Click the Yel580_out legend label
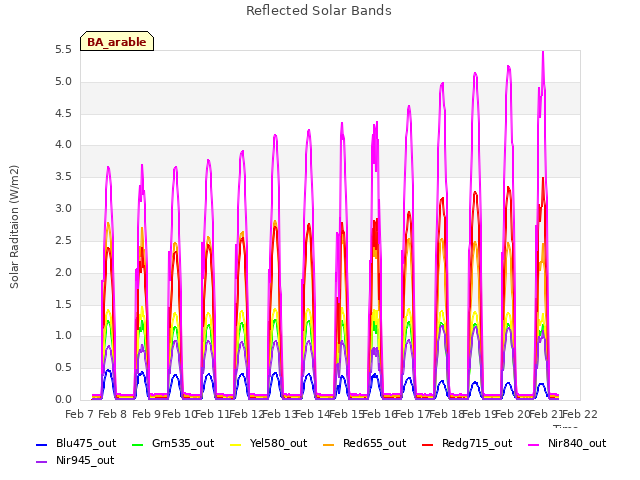The image size is (640, 480). [278, 443]
